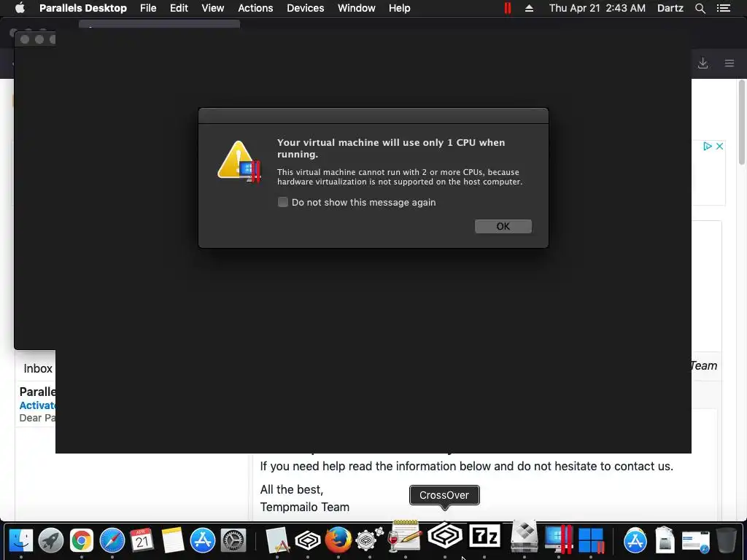This screenshot has width=747, height=560.
Task: Open the Dock icon with gears
Action: coord(369,540)
